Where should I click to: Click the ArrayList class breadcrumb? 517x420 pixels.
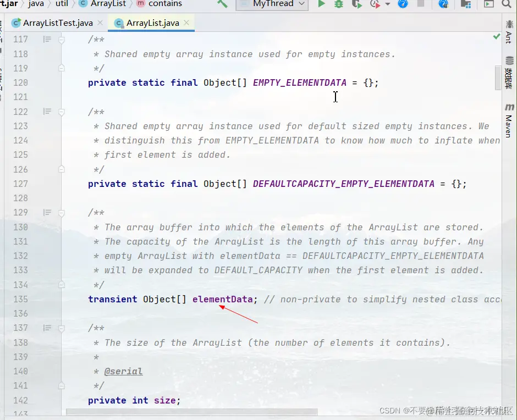[x=102, y=4]
